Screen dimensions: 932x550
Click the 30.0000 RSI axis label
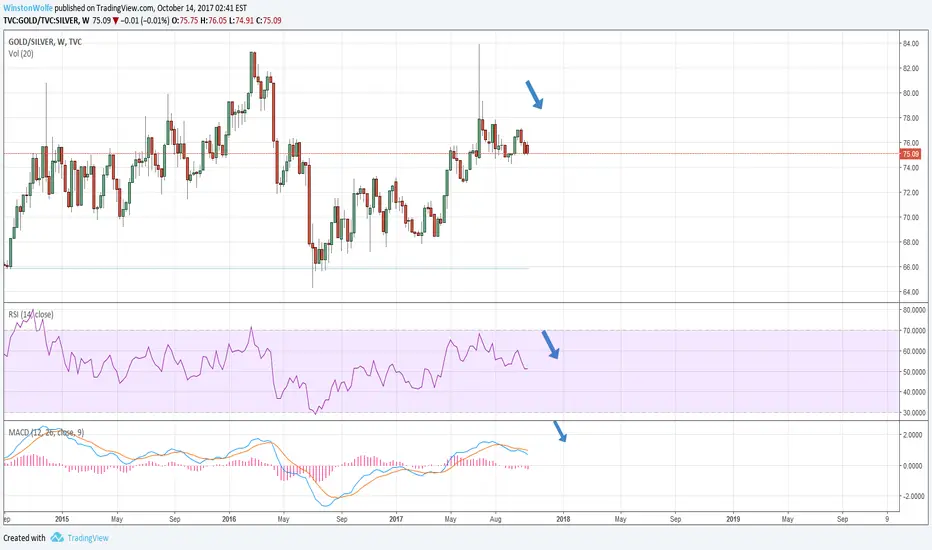[x=914, y=413]
